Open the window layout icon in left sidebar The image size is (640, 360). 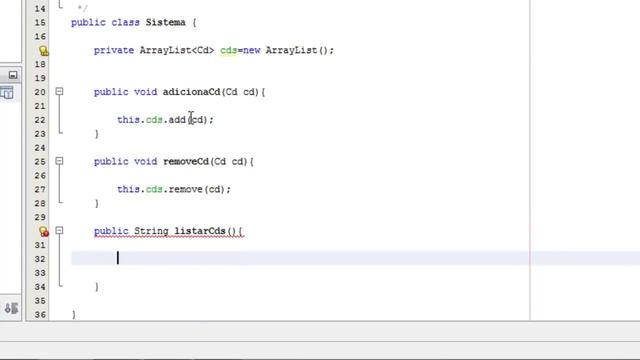coord(7,93)
